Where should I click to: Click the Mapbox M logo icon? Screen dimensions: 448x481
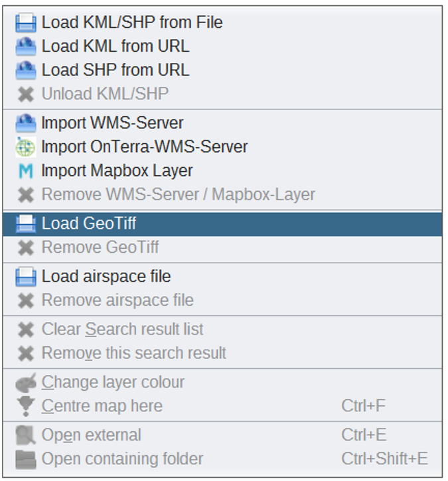coord(26,171)
